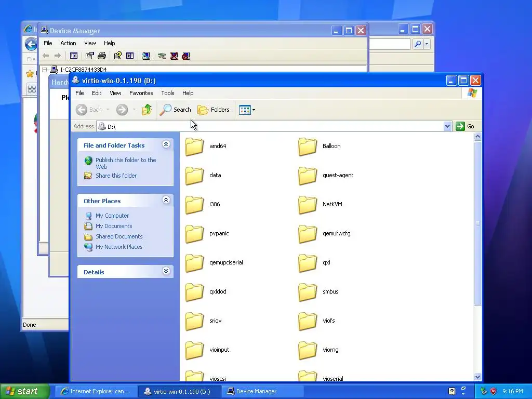Select the viorng folder icon
Viewport: 532px width, 399px height.
tap(308, 351)
